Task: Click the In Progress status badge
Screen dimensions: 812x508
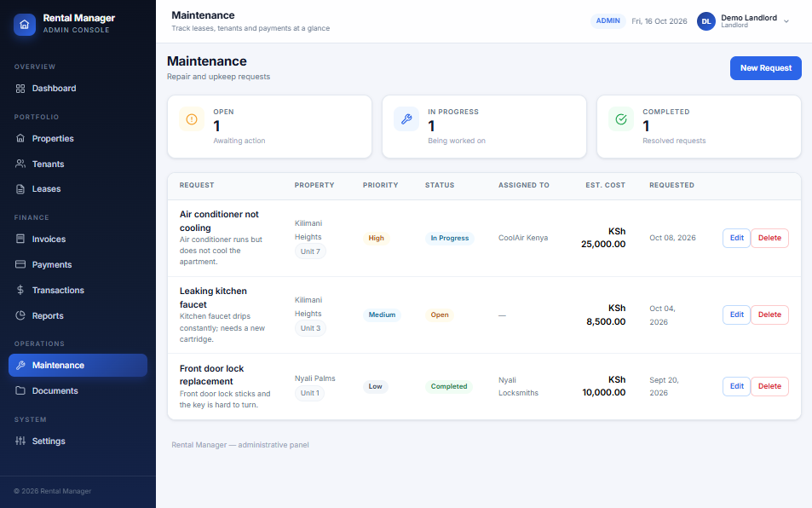Action: point(450,238)
